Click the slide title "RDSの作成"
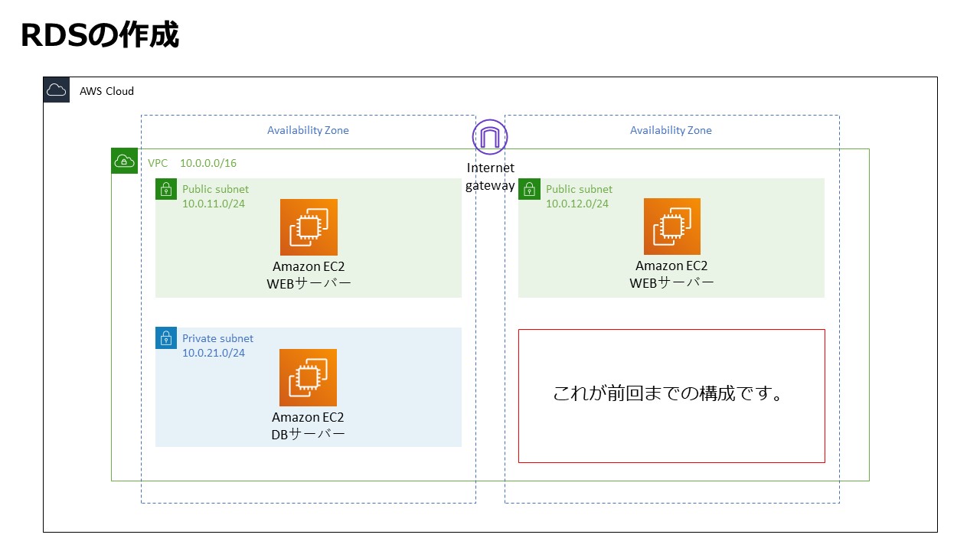 [100, 34]
